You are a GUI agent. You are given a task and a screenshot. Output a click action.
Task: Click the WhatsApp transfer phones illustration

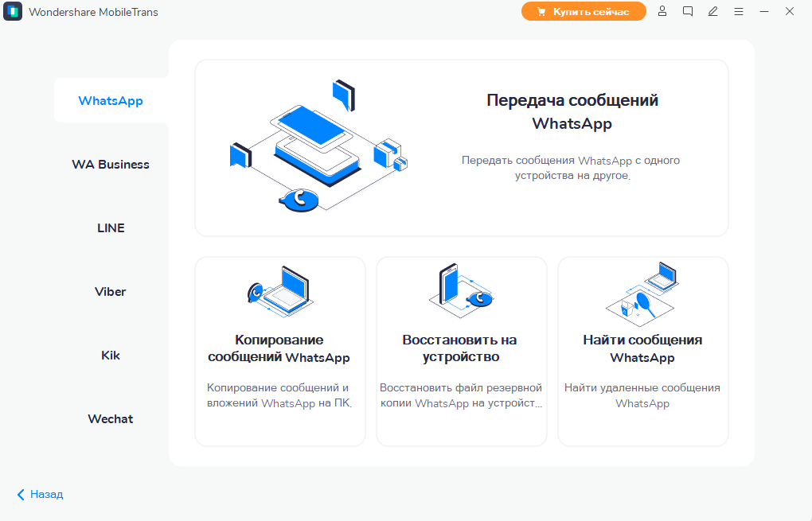click(x=318, y=146)
